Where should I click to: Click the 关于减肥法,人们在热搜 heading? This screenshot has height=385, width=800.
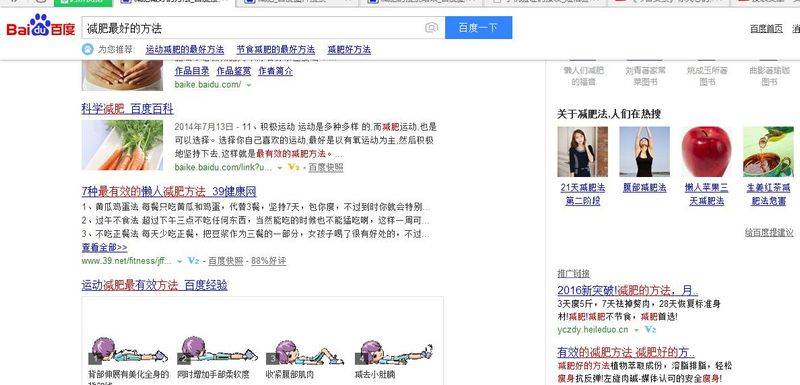coord(609,114)
